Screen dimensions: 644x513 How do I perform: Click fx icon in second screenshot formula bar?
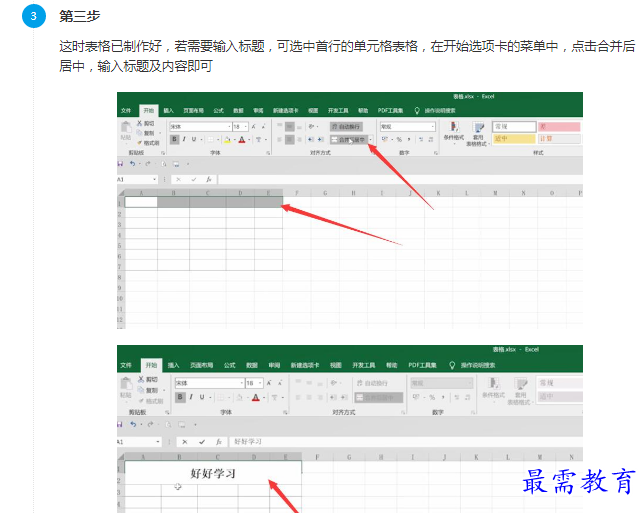[219, 442]
